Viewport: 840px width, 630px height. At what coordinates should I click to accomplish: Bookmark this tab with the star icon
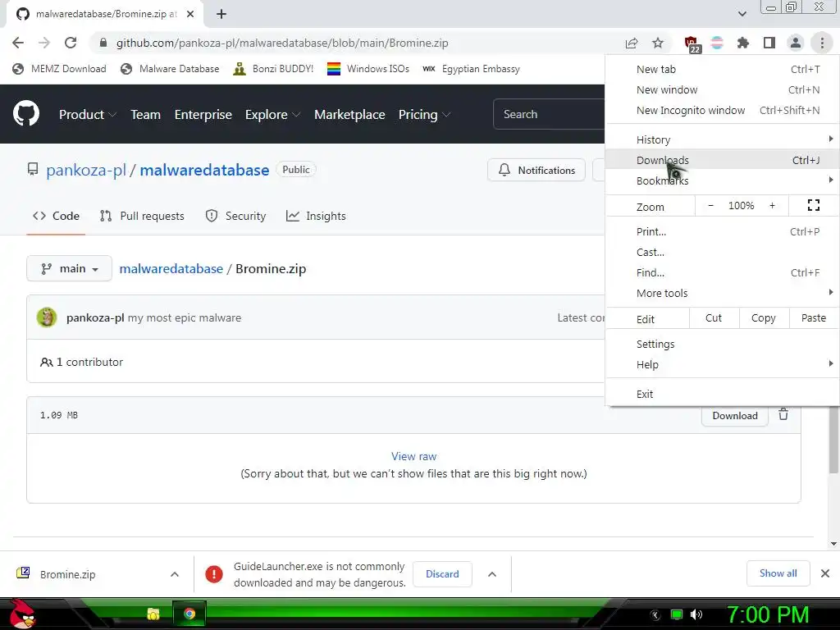pos(658,43)
